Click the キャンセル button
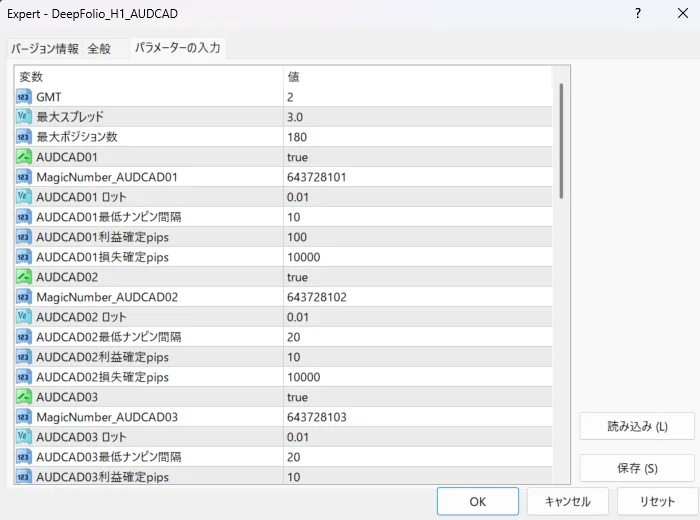This screenshot has width=700, height=520. (x=567, y=501)
